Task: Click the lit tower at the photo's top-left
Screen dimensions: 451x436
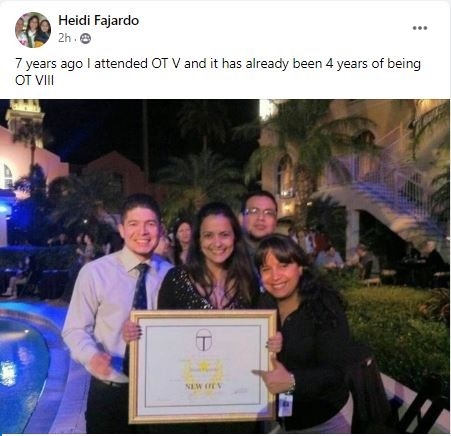Action: tap(24, 120)
